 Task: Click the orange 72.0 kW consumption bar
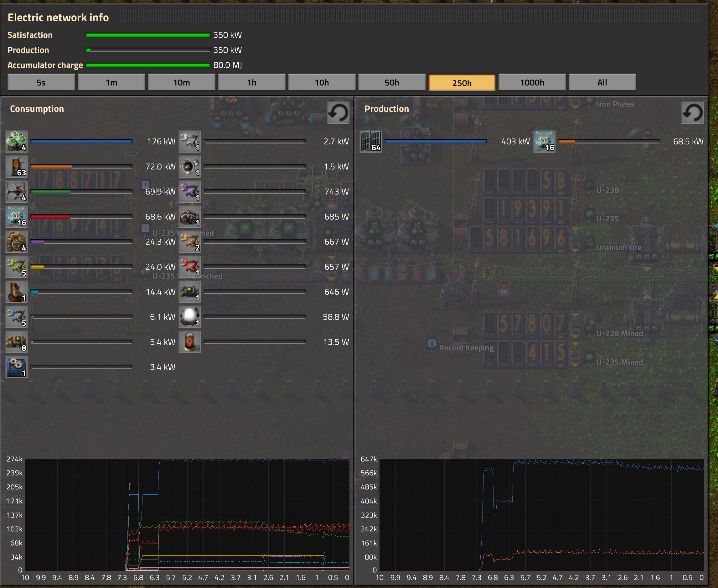[x=81, y=167]
